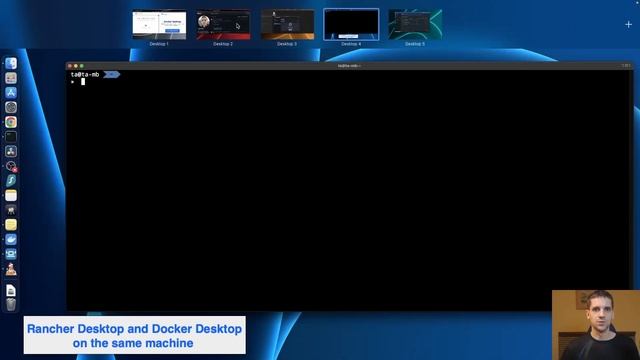
Task: Click the ta@ta-mb prompt text
Action: tap(85, 74)
